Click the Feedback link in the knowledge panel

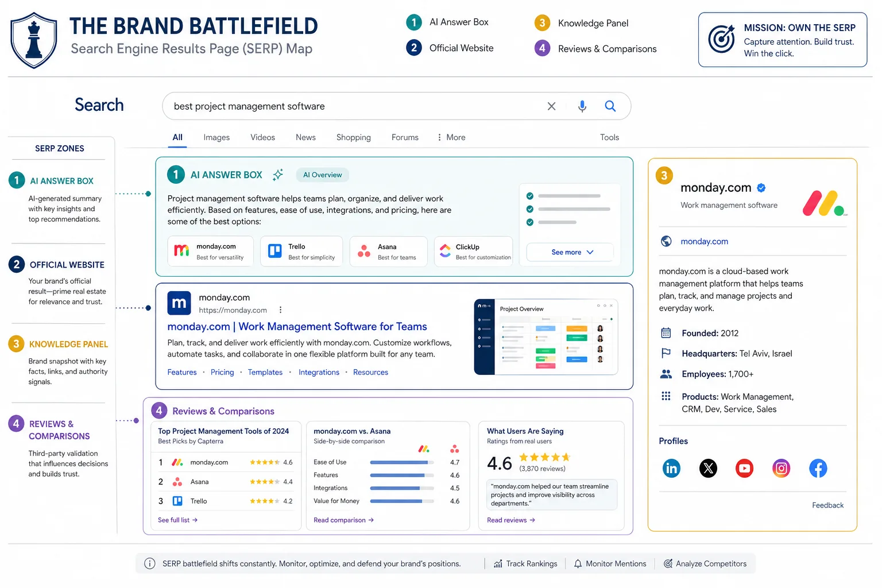tap(827, 505)
